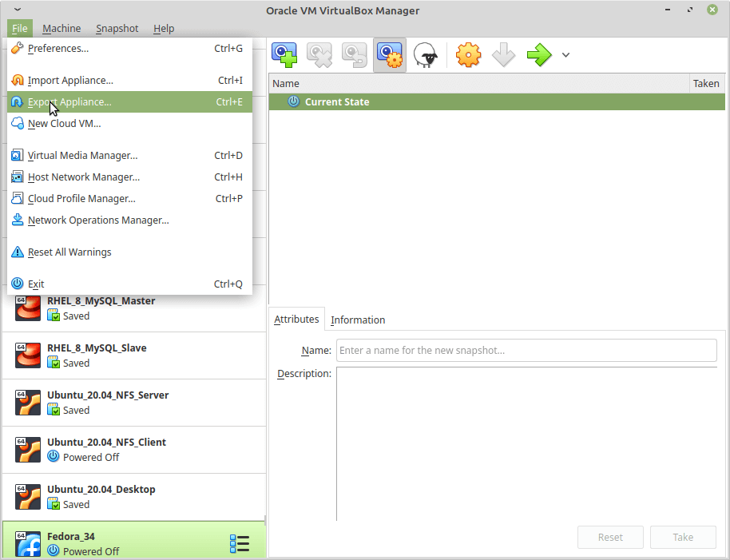The image size is (730, 560).
Task: Open the Help menu
Action: tap(164, 29)
